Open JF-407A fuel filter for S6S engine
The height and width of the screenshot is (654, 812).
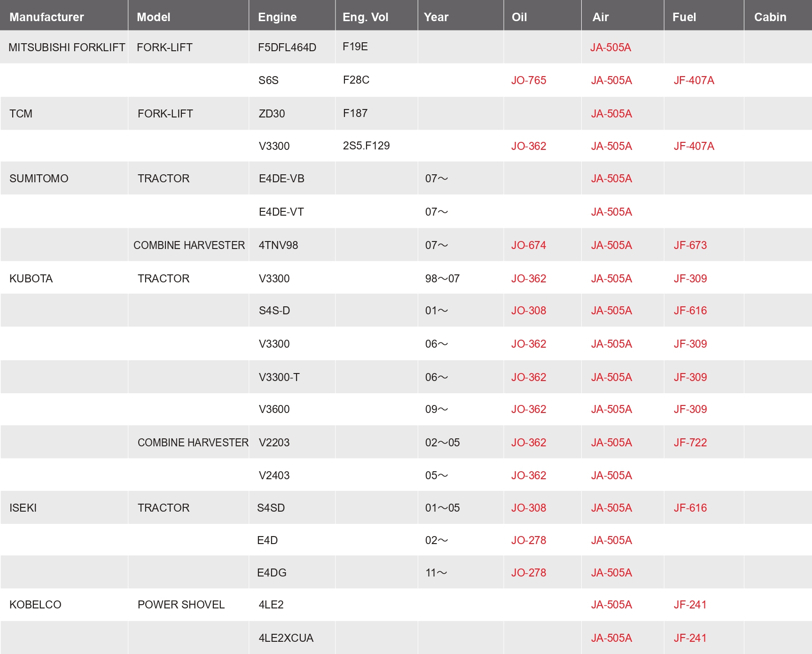coord(694,80)
